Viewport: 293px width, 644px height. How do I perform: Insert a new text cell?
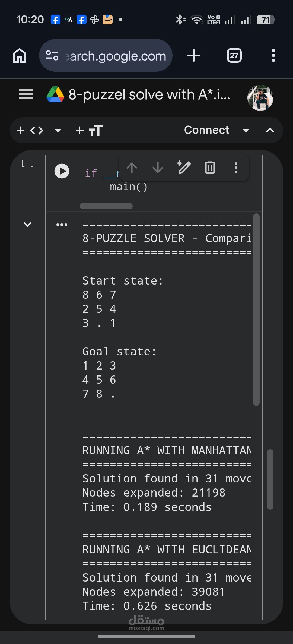click(90, 130)
